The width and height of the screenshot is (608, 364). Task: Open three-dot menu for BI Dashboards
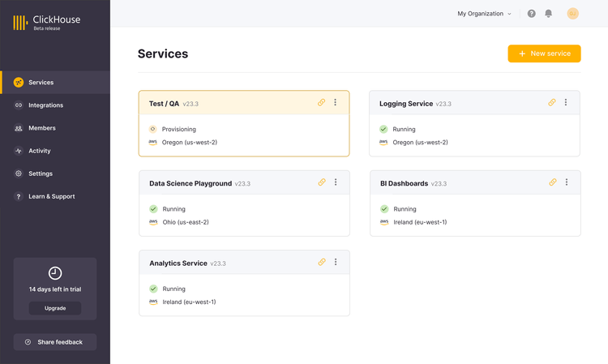[x=567, y=182]
